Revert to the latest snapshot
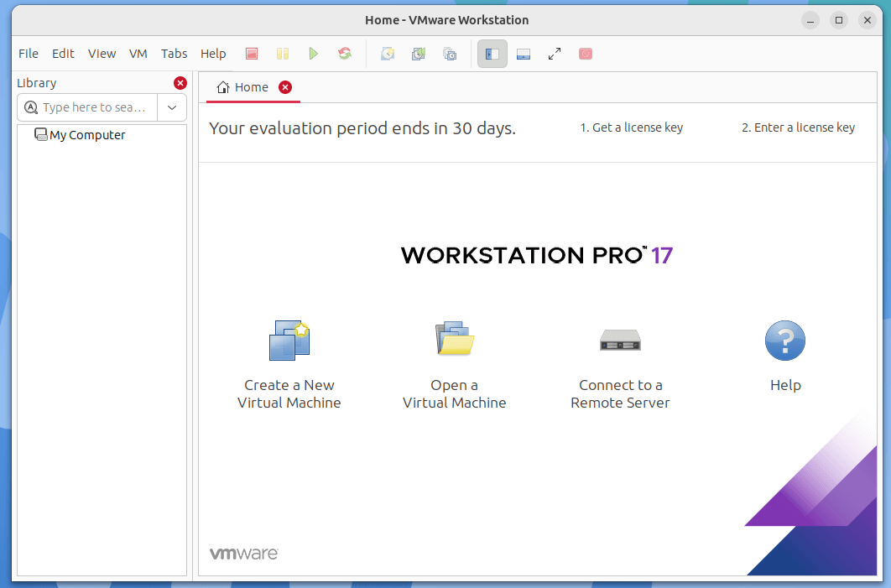Viewport: 891px width, 588px height. point(417,53)
